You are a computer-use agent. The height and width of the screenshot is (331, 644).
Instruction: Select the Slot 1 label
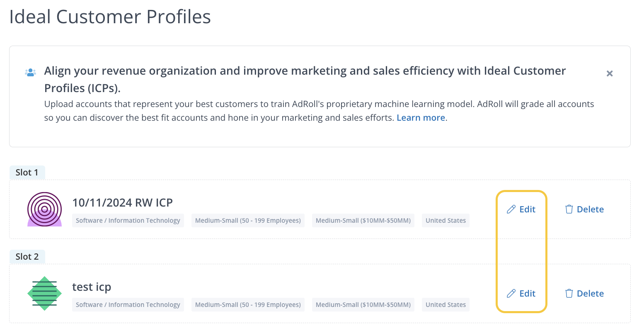pyautogui.click(x=27, y=173)
